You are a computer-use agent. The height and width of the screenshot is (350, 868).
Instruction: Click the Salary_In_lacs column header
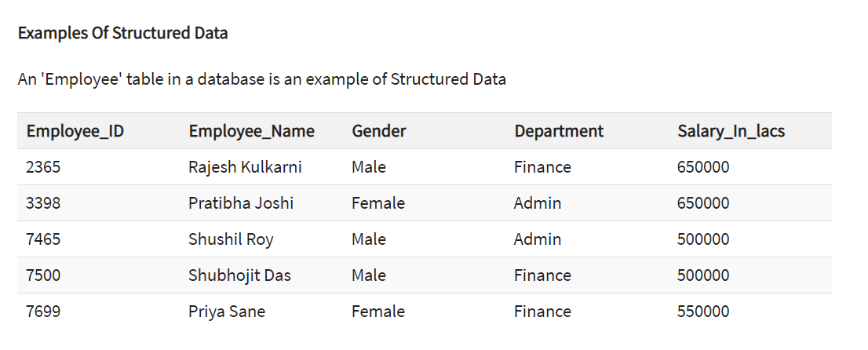coord(731,131)
